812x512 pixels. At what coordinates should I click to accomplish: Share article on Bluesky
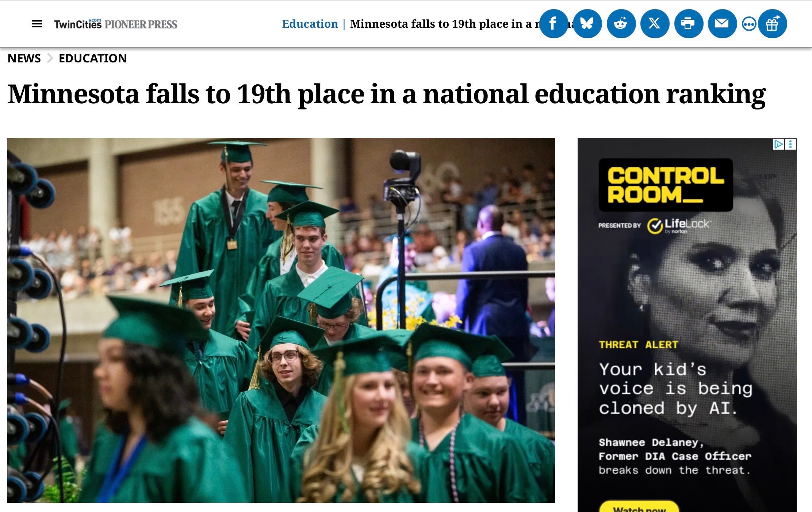point(587,24)
